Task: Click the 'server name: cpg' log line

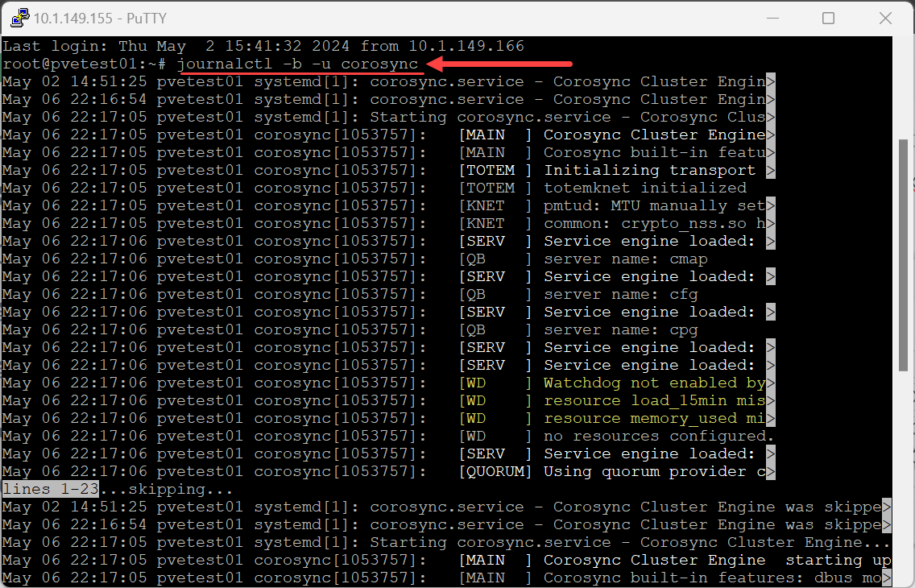Action: tap(621, 329)
